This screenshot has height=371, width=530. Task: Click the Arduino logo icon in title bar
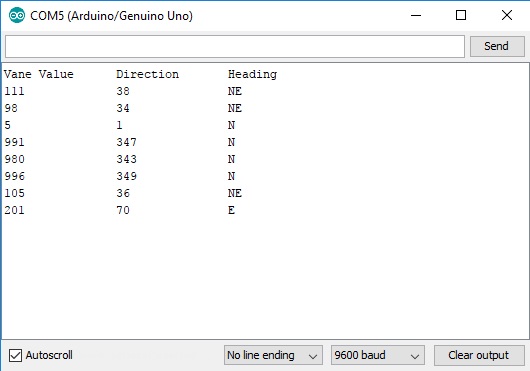pos(17,16)
